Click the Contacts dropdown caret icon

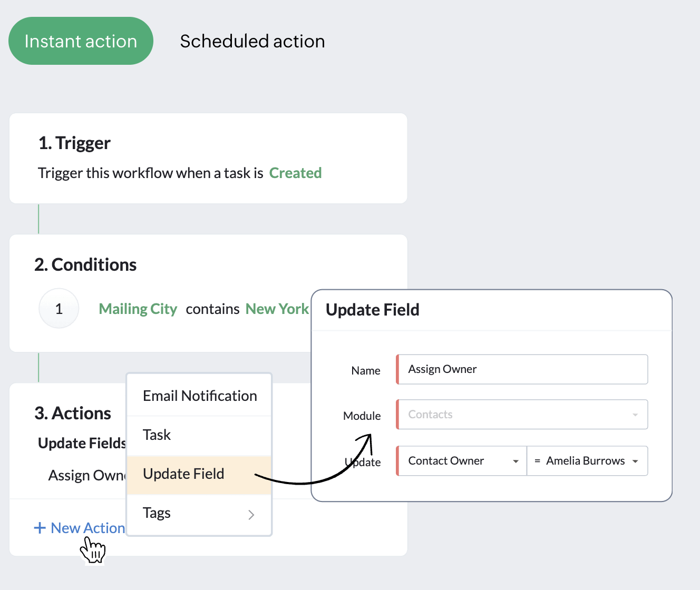pos(636,415)
